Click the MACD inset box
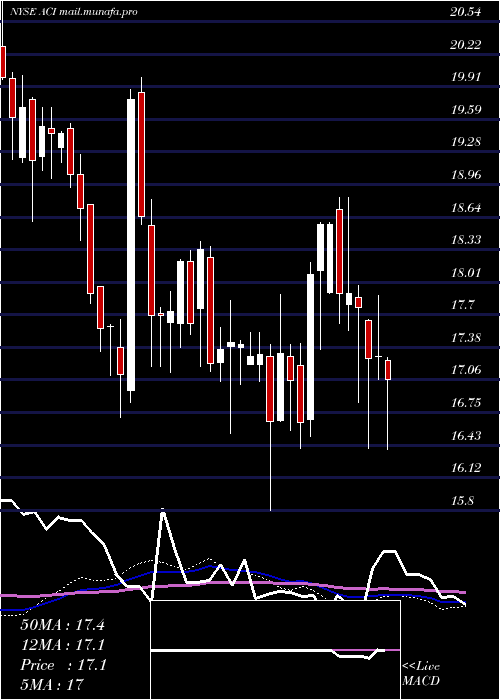 point(275,650)
